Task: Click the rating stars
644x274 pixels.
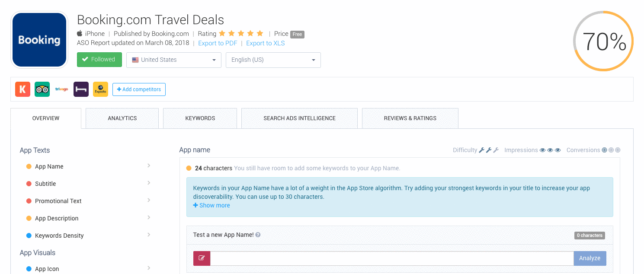Action: [x=241, y=33]
